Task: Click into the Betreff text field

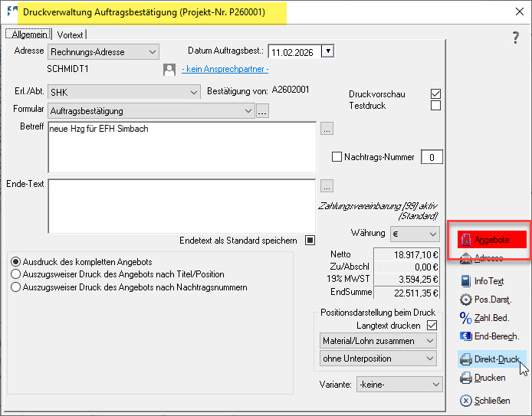Action: pyautogui.click(x=181, y=147)
